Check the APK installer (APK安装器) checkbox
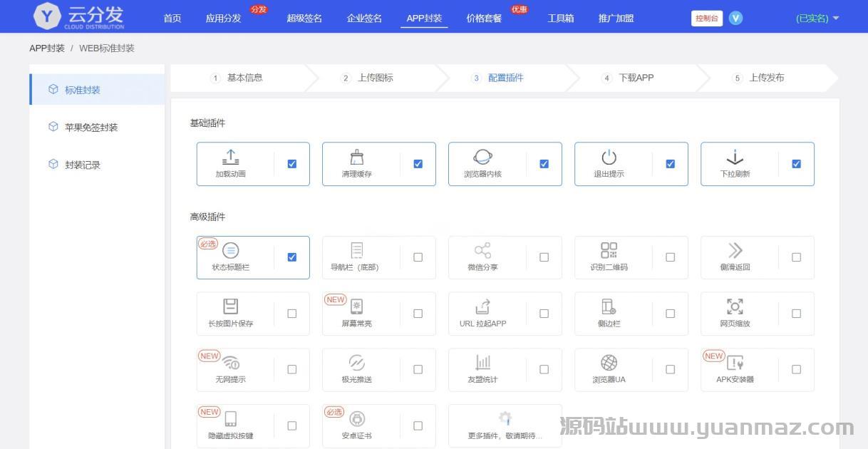The image size is (868, 449). tap(796, 369)
